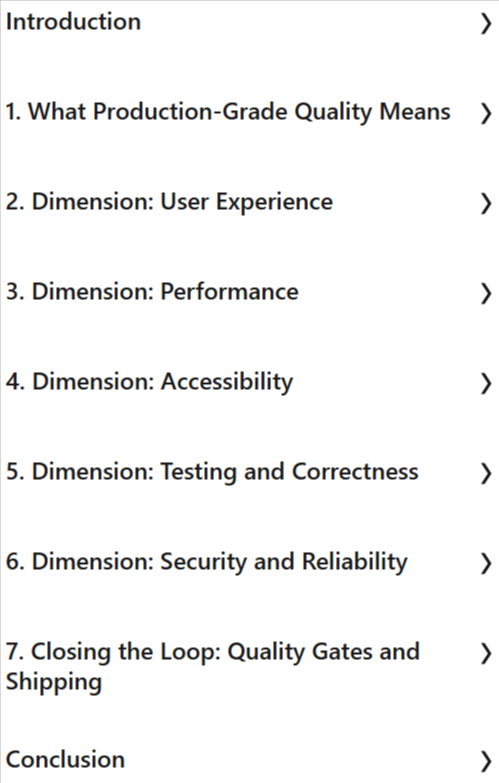Click chevron next to Closing the Loop
Screen dimensions: 499x783
(486, 653)
